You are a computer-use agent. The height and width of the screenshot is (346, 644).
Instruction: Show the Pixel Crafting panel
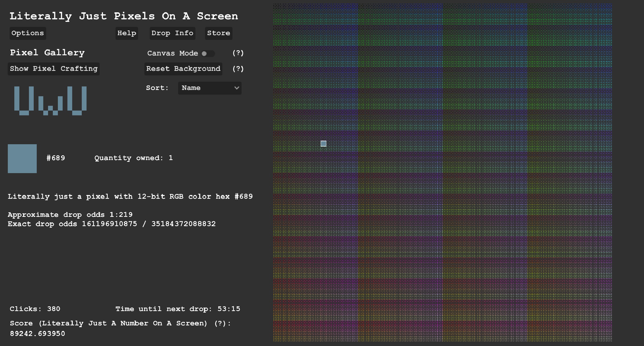coord(54,69)
